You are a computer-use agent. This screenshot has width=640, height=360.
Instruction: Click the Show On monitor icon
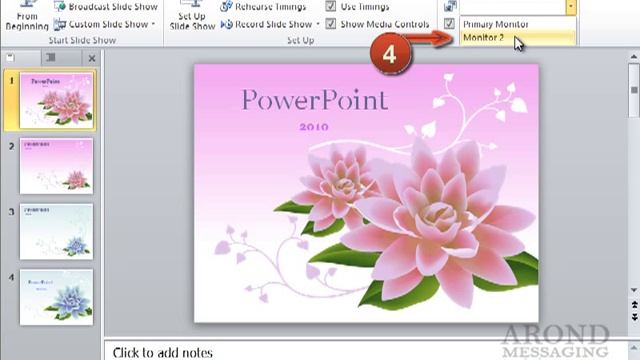[x=450, y=6]
